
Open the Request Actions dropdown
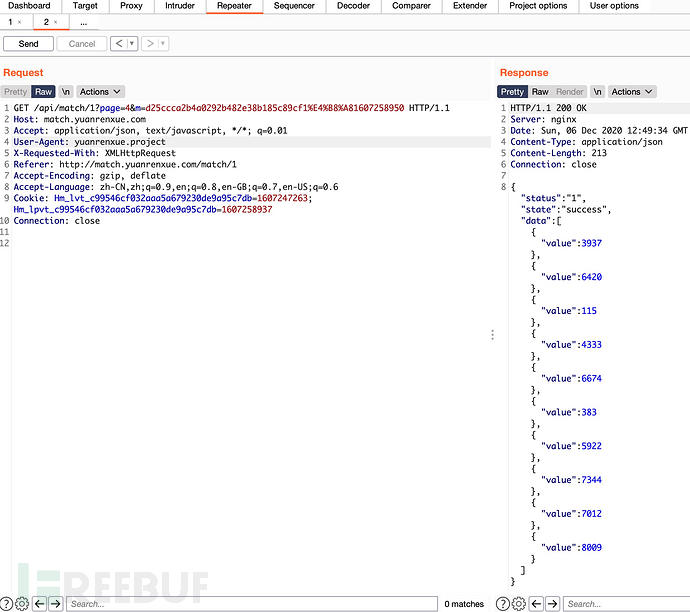click(100, 91)
